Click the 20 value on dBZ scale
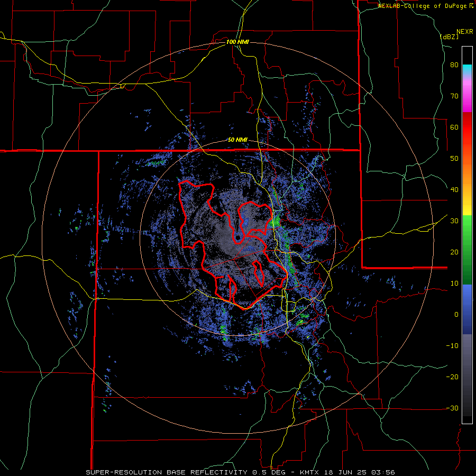Viewport: 476px width, 476px height. coord(454,252)
